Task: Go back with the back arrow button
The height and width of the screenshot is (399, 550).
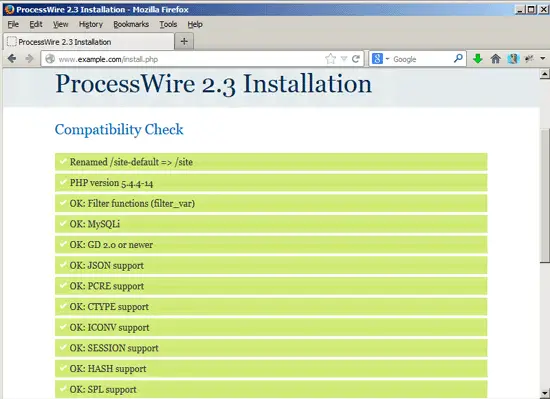Action: [x=12, y=59]
